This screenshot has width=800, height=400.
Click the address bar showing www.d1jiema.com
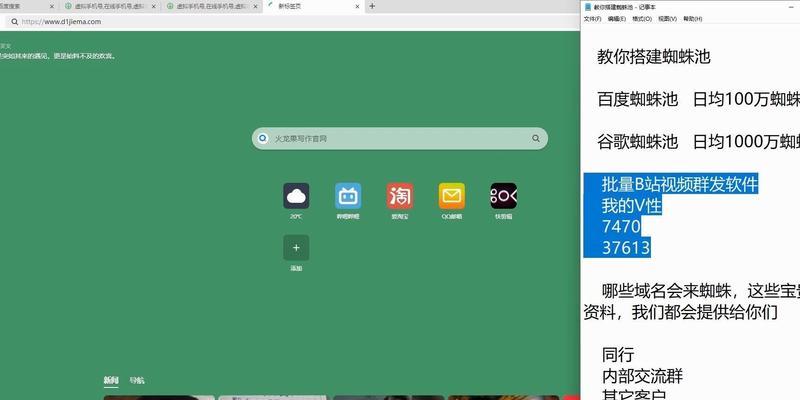291,22
